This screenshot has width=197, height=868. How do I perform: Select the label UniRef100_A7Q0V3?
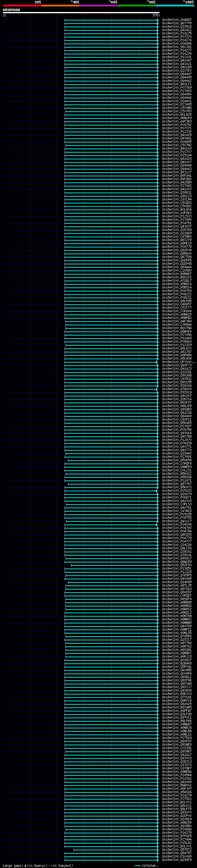pyautogui.click(x=177, y=389)
